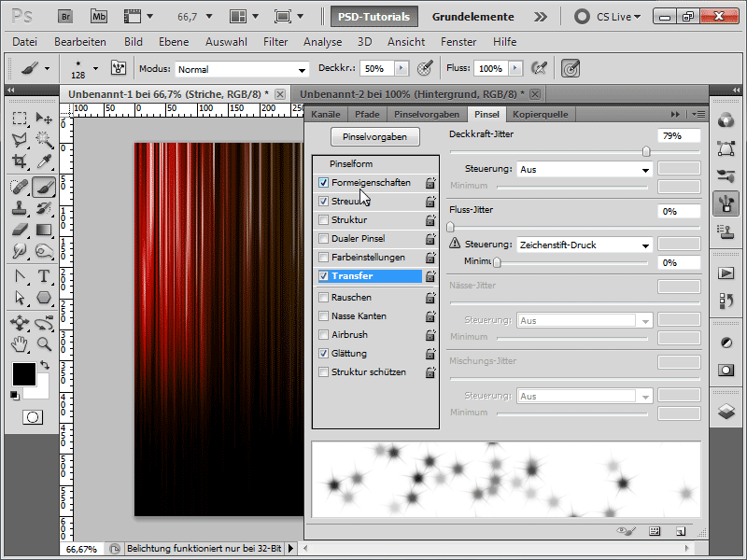
Task: Select the Hand tool
Action: (20, 343)
